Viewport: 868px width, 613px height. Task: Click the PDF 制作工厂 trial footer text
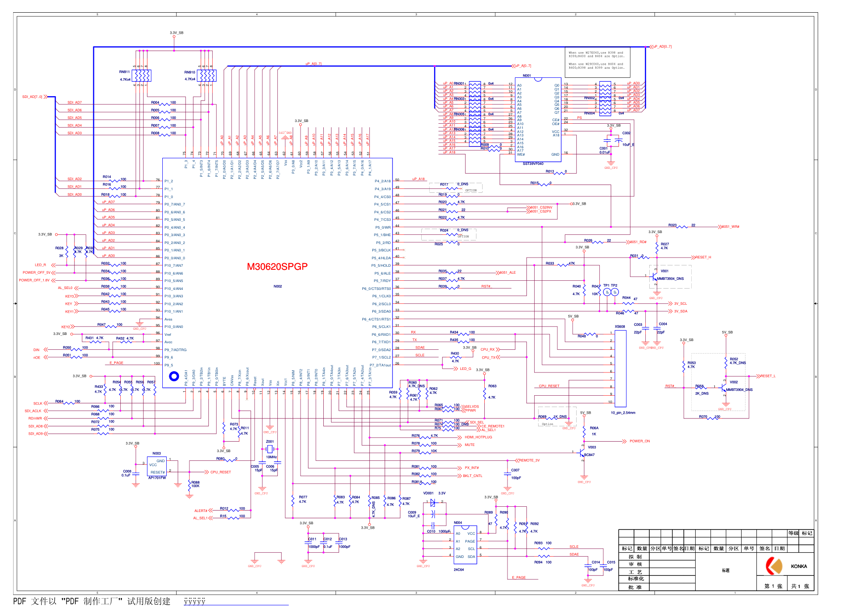tap(91, 601)
